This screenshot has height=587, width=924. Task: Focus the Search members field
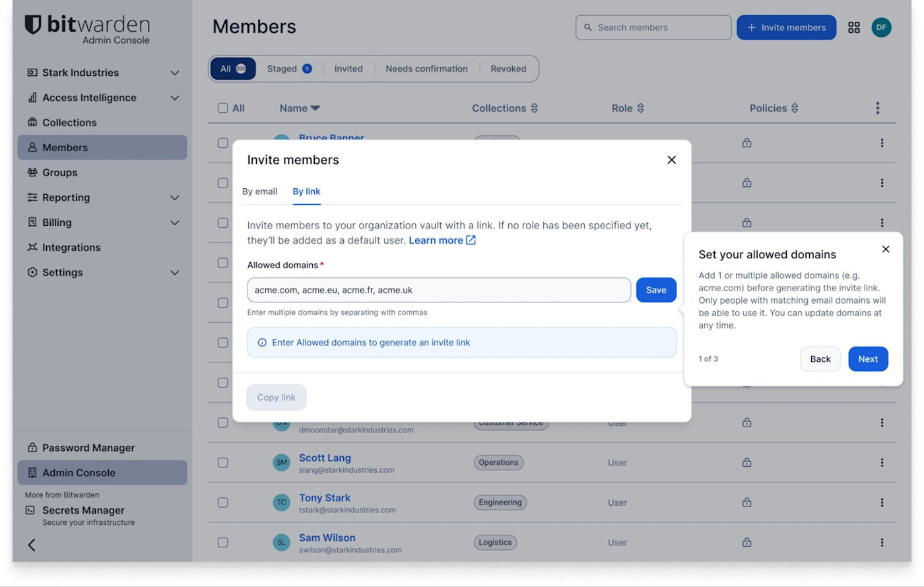(x=653, y=27)
